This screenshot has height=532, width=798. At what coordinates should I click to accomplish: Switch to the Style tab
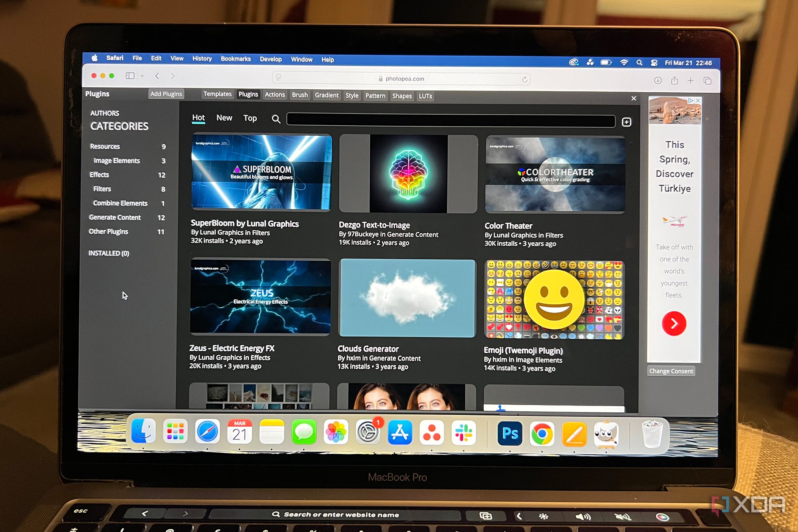click(352, 96)
